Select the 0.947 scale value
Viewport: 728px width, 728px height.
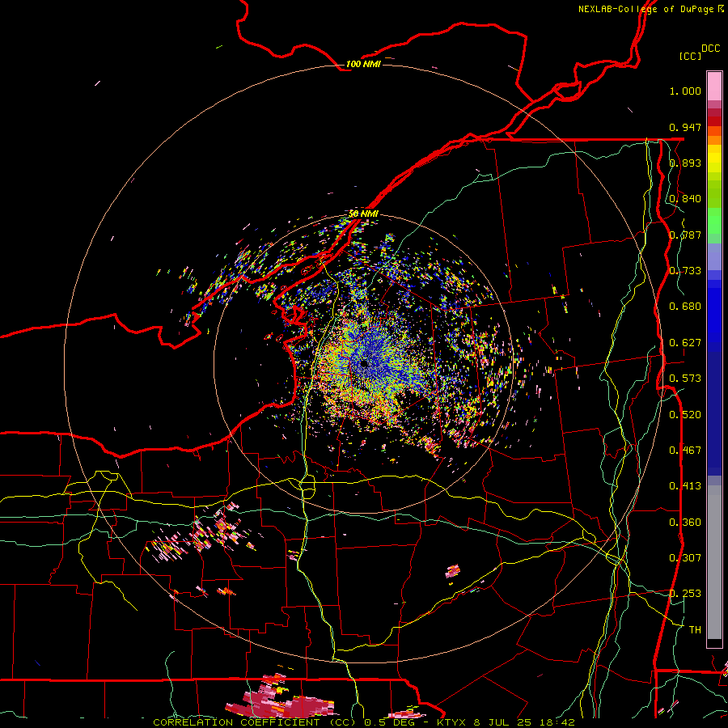tap(685, 127)
